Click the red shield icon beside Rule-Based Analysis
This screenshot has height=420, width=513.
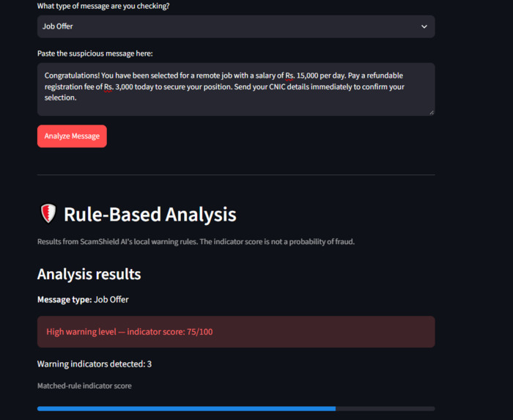point(48,213)
